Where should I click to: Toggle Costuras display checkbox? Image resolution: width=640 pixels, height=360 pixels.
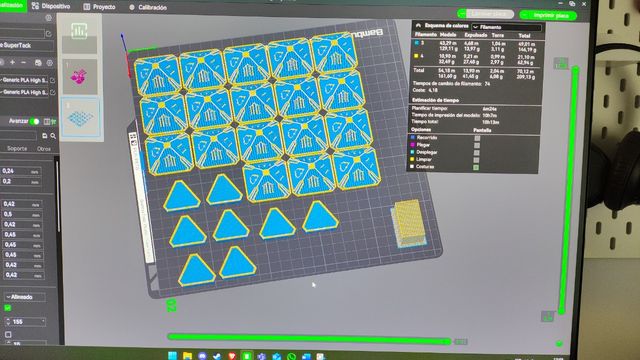[476, 167]
